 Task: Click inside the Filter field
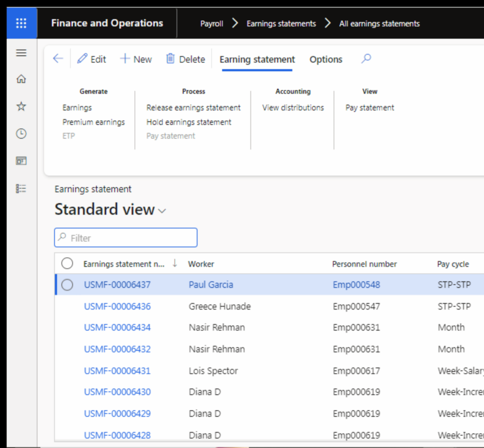[125, 238]
